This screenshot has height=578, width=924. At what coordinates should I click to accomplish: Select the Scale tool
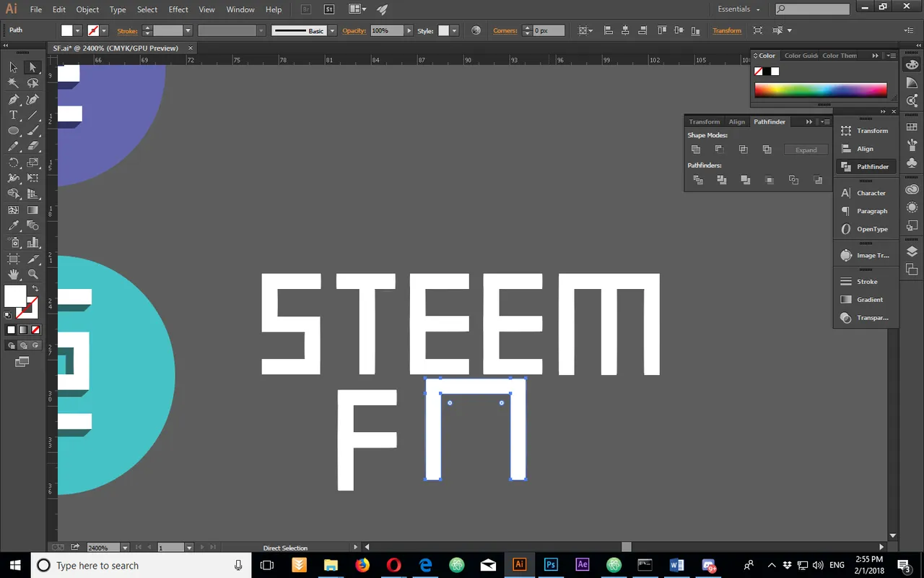[x=32, y=163]
